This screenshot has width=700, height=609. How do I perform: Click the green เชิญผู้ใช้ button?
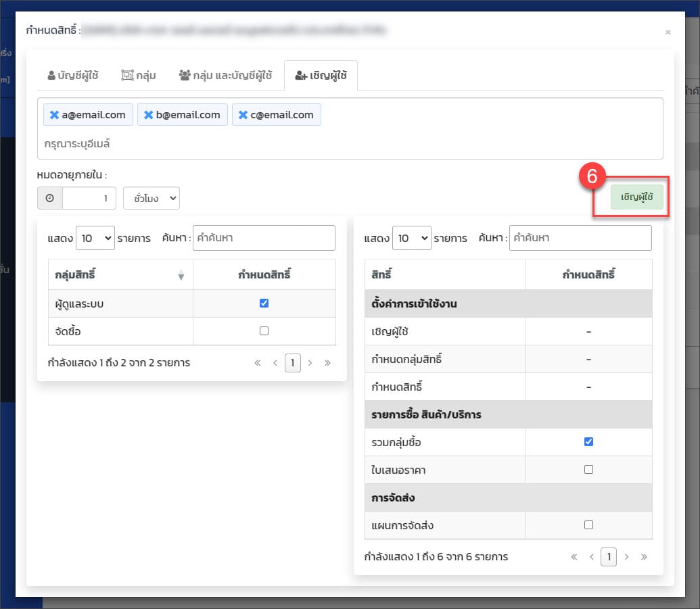pyautogui.click(x=636, y=197)
